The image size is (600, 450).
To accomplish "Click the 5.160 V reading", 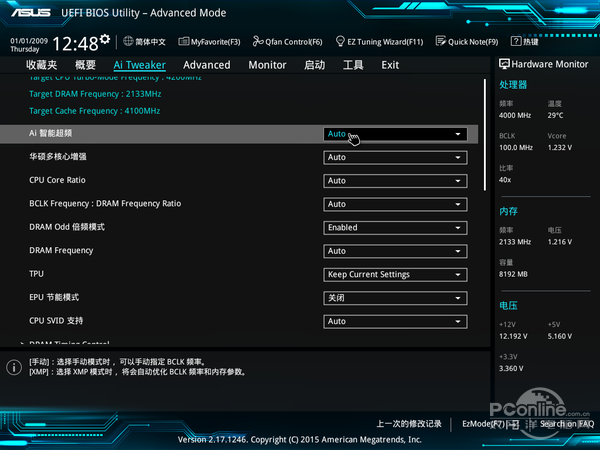I will 560,336.
